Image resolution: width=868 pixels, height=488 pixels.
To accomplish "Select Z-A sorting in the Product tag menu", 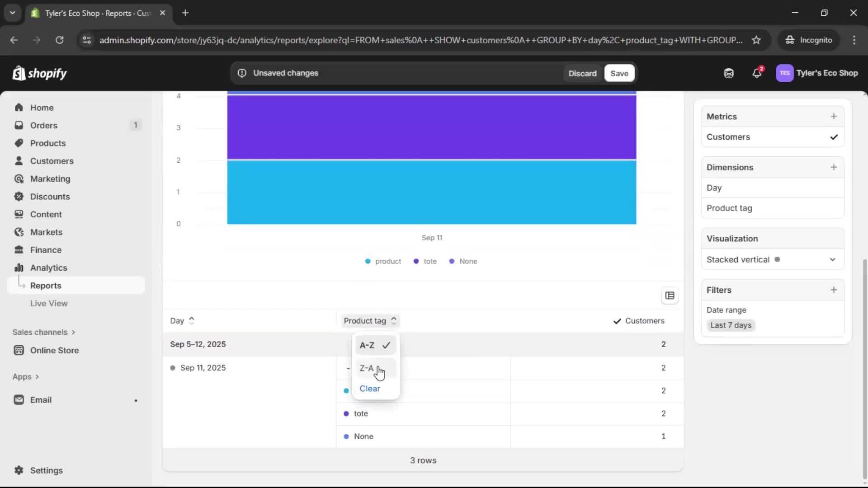I will (x=368, y=368).
